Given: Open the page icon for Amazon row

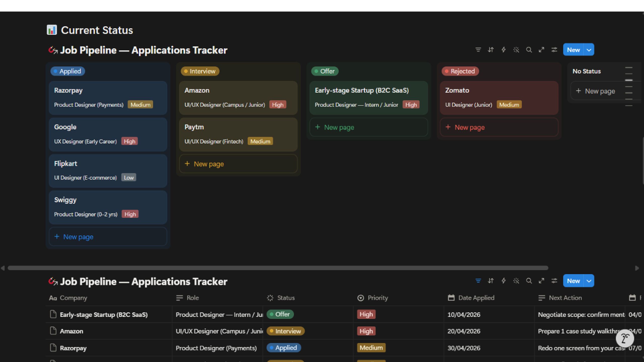Looking at the screenshot, I should 53,331.
